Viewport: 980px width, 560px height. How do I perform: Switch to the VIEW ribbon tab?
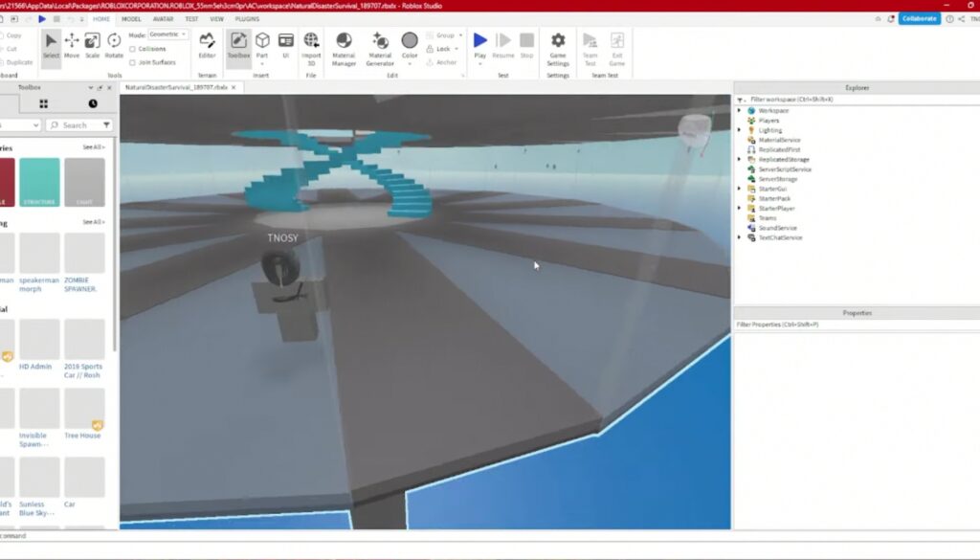coord(217,19)
